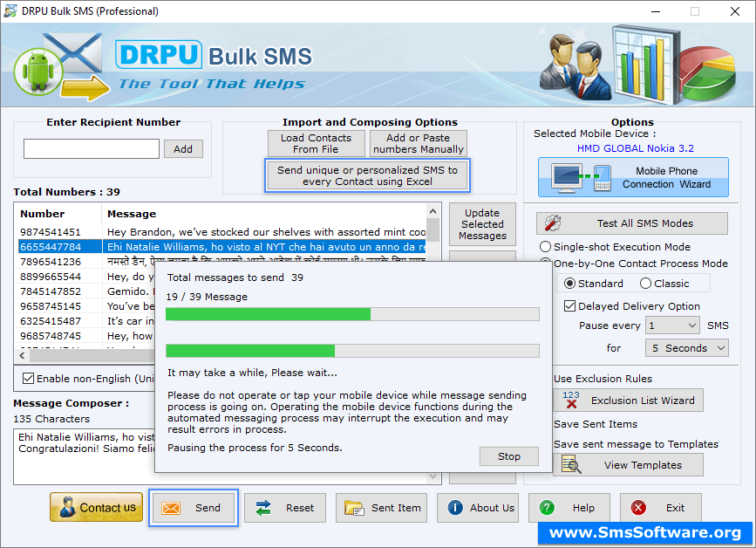Click the 'Hey Brandon' message cell
The image size is (756, 548).
(266, 232)
